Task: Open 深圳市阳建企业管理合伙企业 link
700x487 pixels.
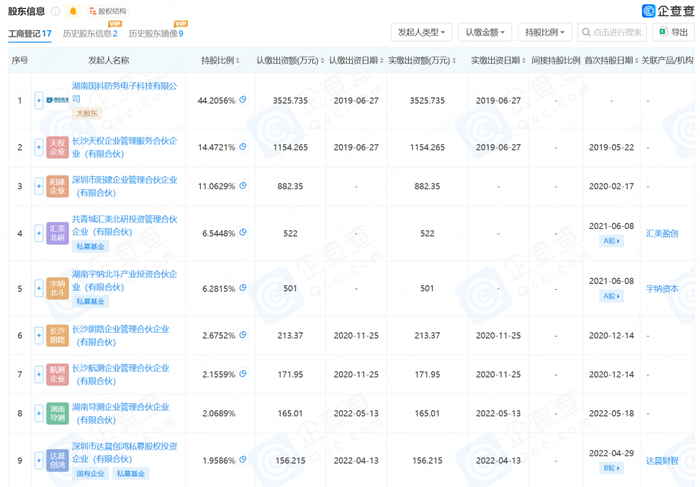Action: click(125, 186)
